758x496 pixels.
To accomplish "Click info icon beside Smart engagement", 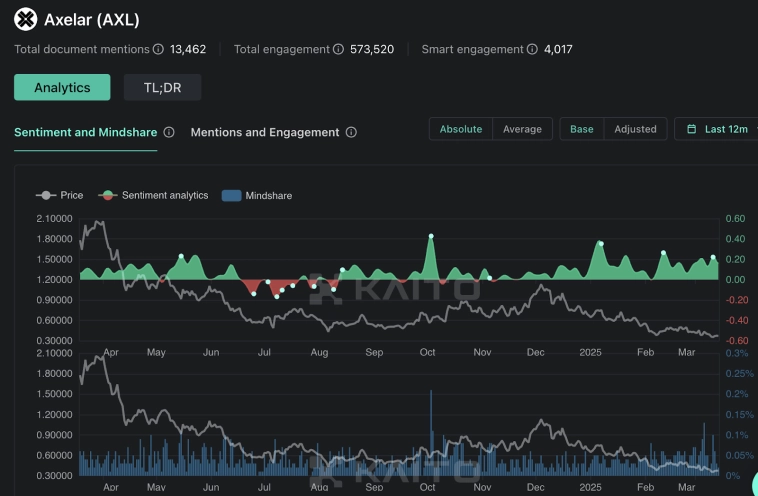I will click(531, 49).
